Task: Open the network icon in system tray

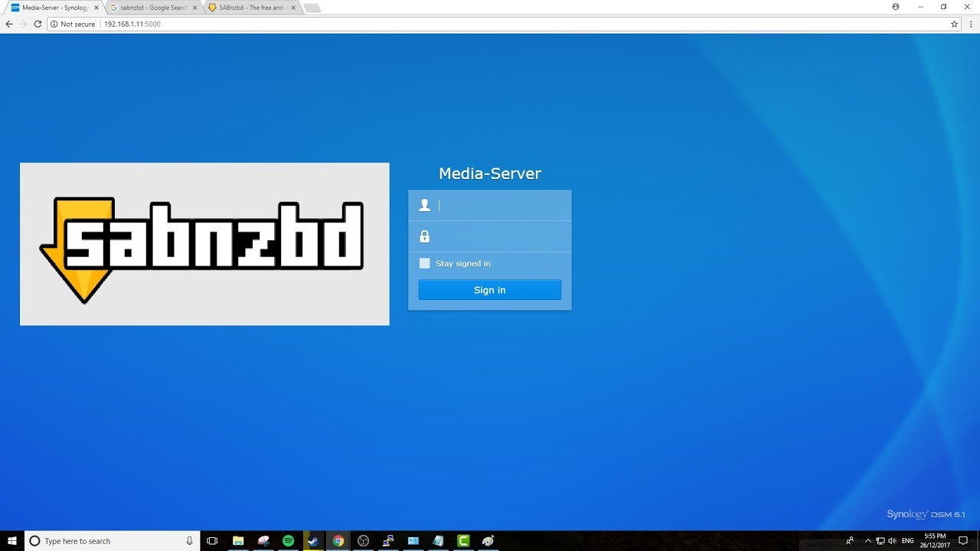Action: (x=880, y=541)
